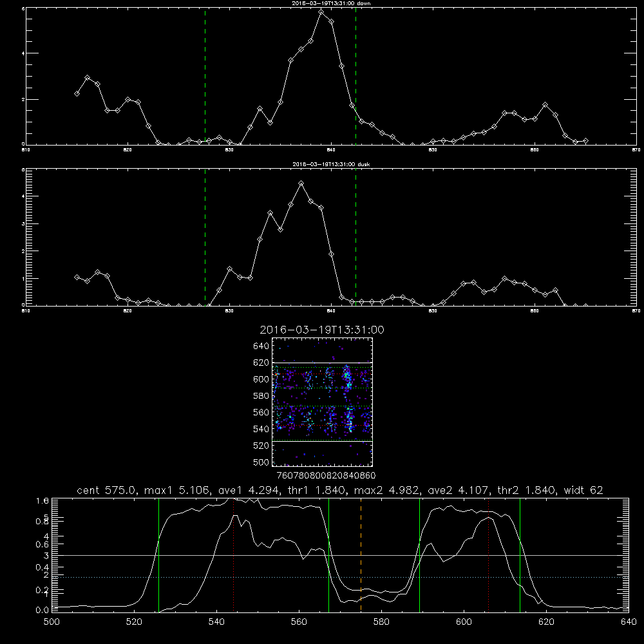Click the green vertical line near 526 in bottom plot
Image resolution: width=644 pixels, height=644 pixels.
[x=158, y=555]
